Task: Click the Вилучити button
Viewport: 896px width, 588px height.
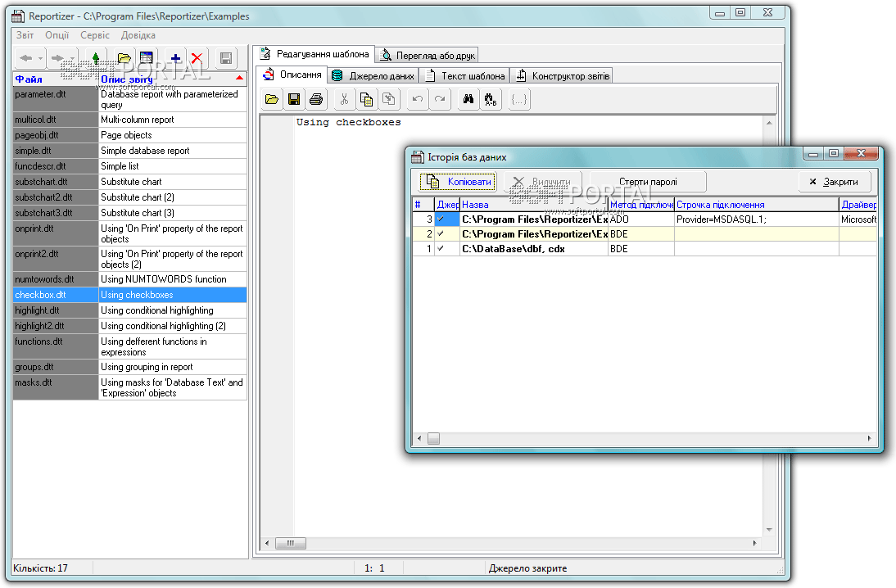Action: click(543, 182)
